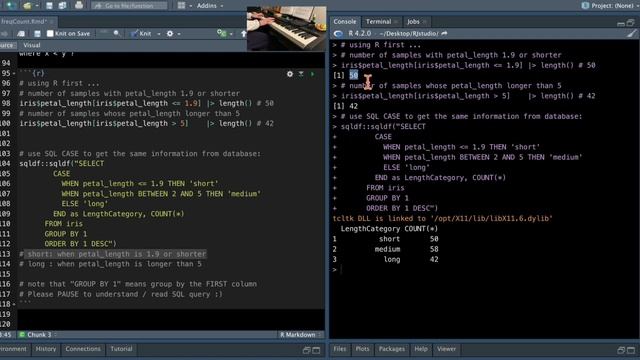Click the piano video thumbnail overlay
This screenshot has width=640, height=360.
pos(287,28)
